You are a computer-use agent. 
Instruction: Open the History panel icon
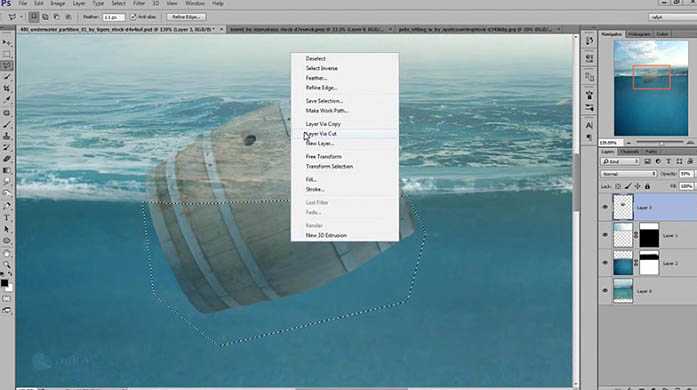(x=589, y=41)
